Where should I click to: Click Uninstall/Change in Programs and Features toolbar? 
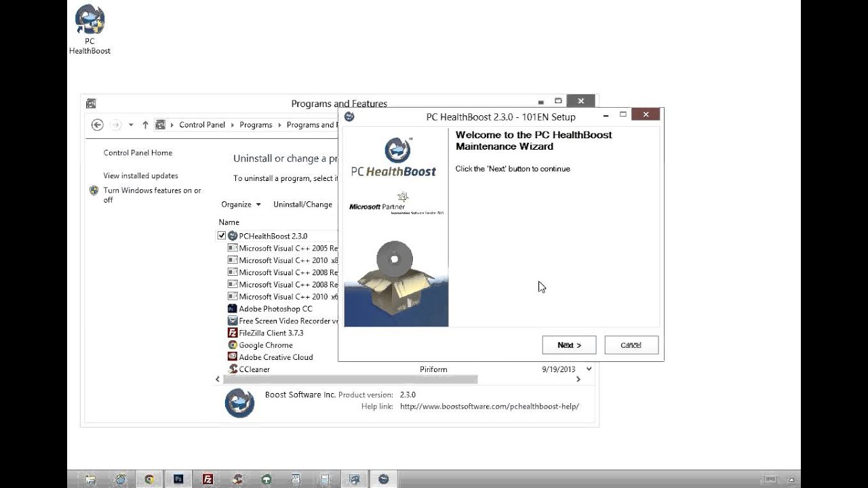tap(302, 204)
